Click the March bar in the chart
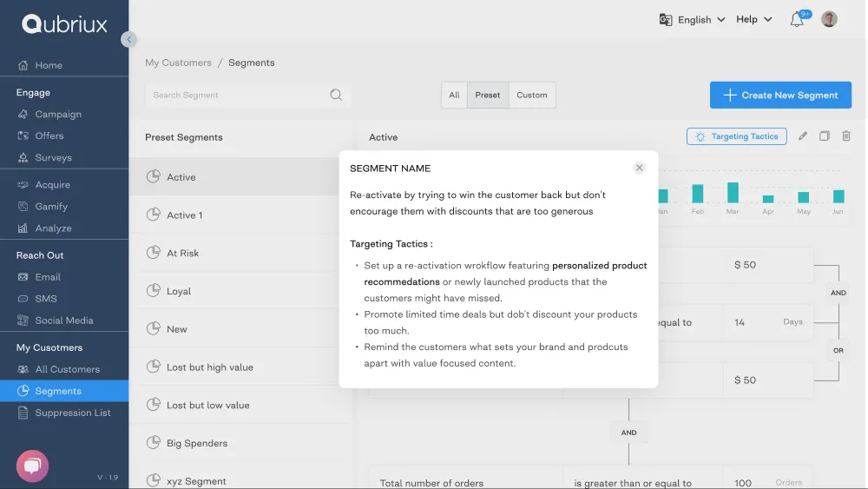This screenshot has height=489, width=868. (733, 192)
